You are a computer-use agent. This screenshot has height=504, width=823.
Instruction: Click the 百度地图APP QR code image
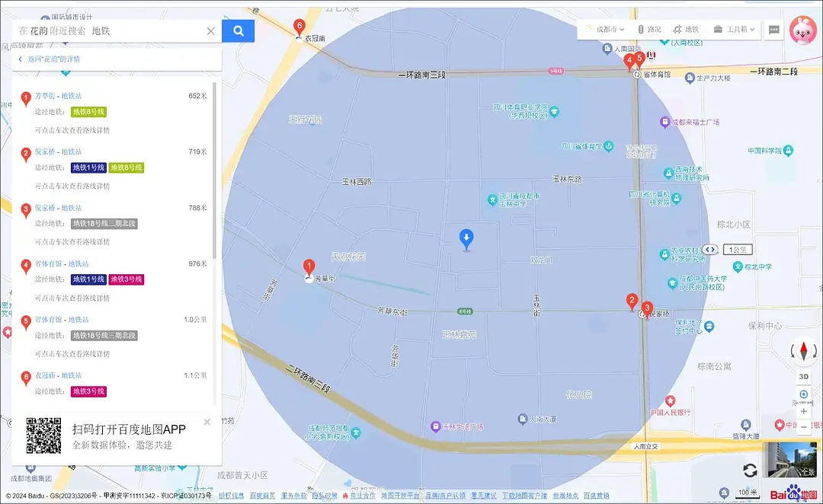tap(43, 435)
